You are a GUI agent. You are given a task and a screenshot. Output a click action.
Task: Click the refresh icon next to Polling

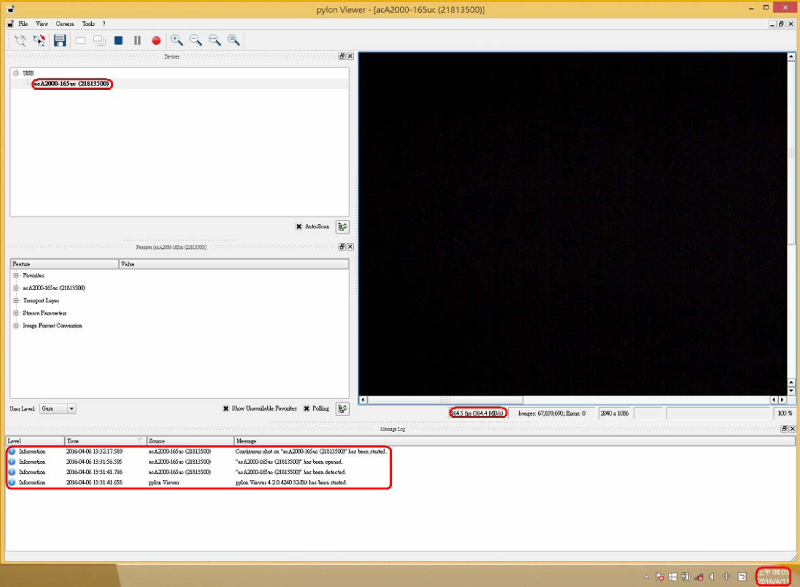(343, 409)
